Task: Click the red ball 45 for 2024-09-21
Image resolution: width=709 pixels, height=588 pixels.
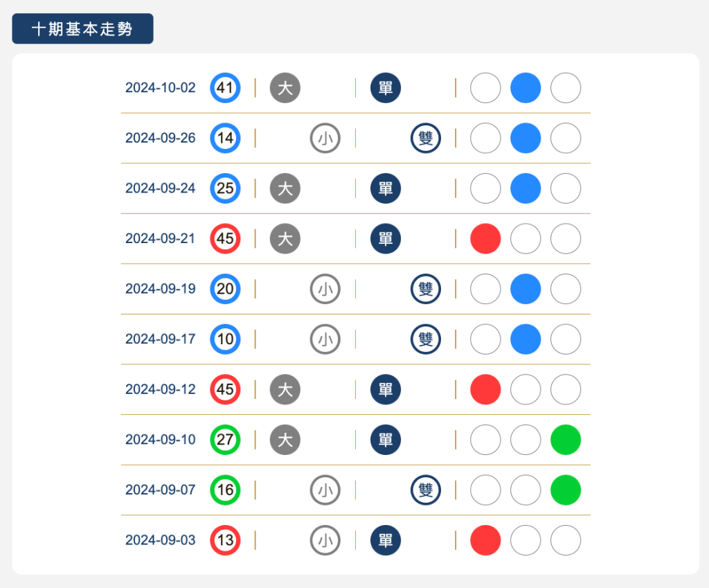Action: click(x=225, y=238)
